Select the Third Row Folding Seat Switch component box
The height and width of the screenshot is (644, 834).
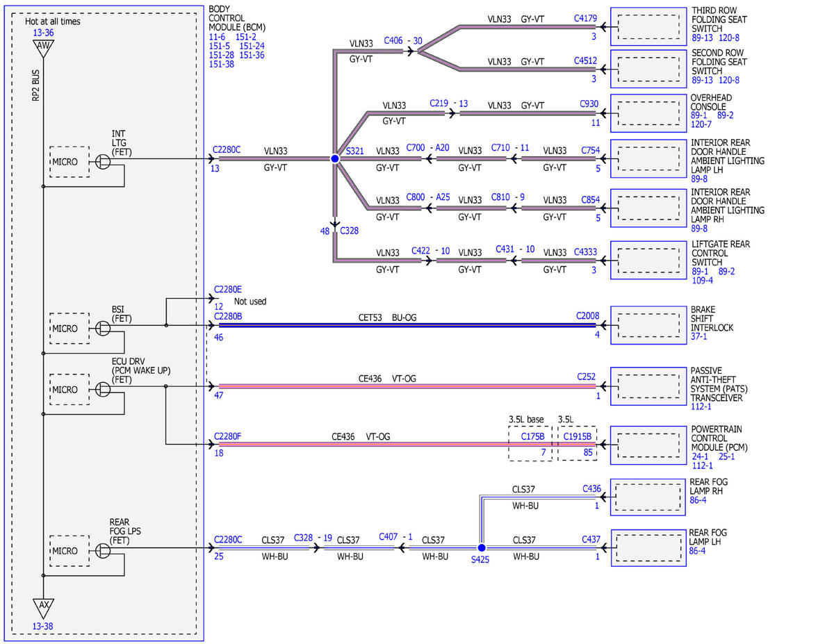tap(648, 27)
